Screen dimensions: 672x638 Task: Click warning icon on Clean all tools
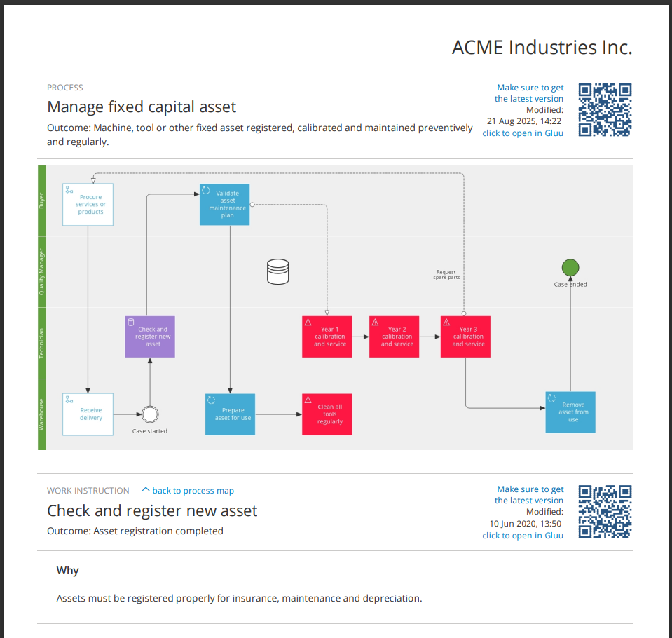pyautogui.click(x=308, y=400)
